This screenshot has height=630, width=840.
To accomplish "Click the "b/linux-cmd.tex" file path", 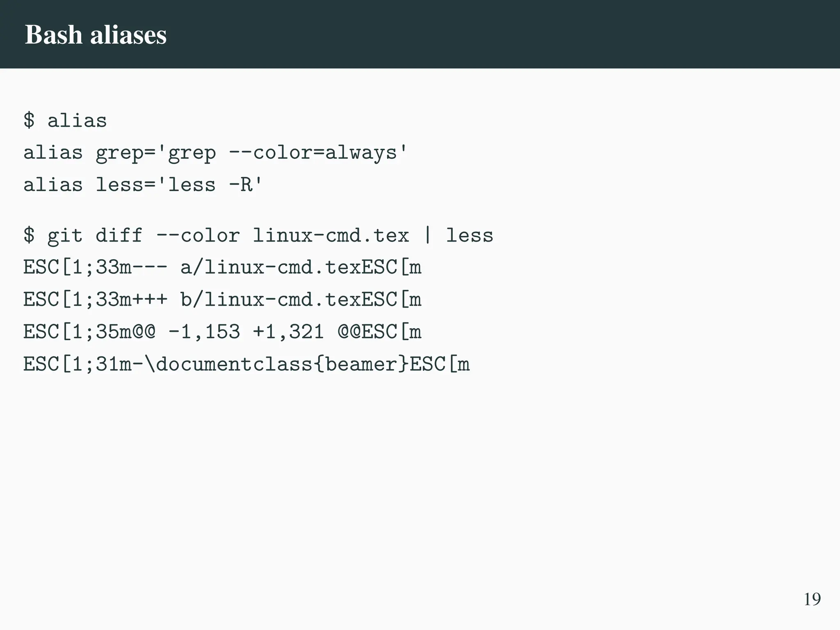I will [271, 300].
